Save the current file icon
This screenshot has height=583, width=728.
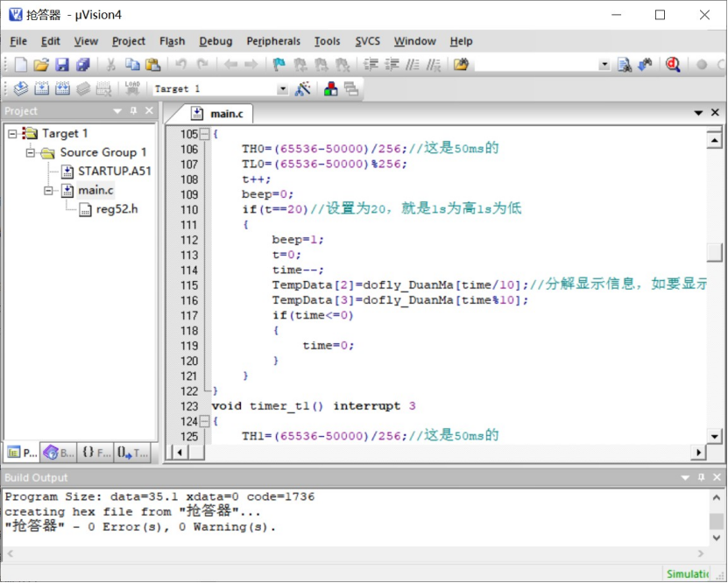[61, 65]
